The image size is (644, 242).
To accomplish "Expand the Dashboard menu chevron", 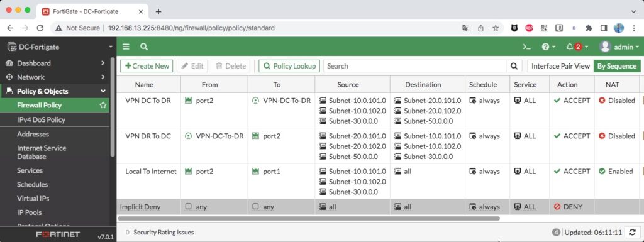I will pos(103,63).
